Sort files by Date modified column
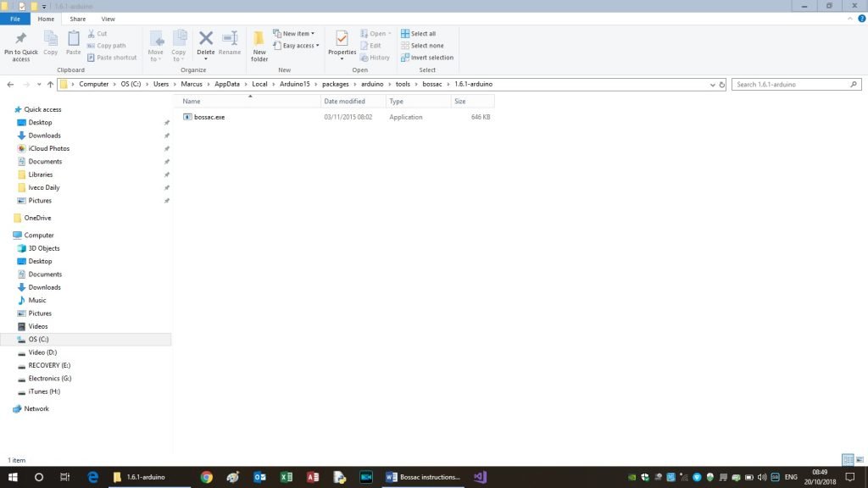This screenshot has height=488, width=868. (344, 101)
